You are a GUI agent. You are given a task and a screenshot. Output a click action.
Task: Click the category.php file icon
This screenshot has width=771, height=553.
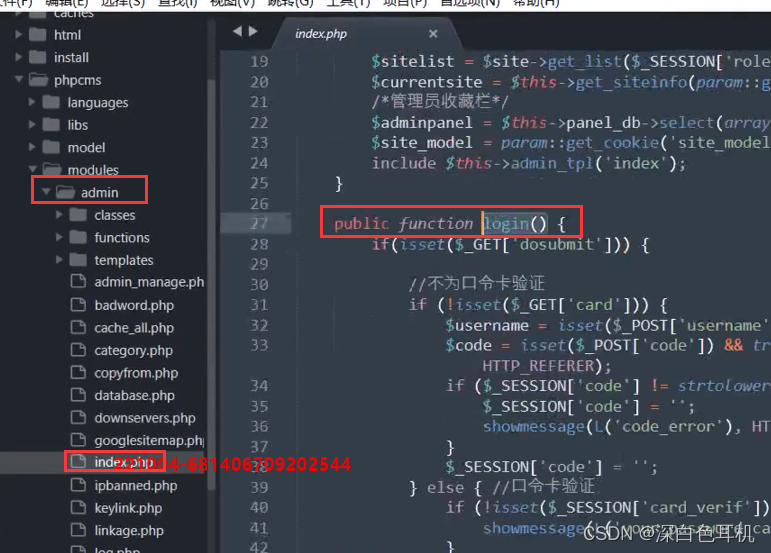78,350
